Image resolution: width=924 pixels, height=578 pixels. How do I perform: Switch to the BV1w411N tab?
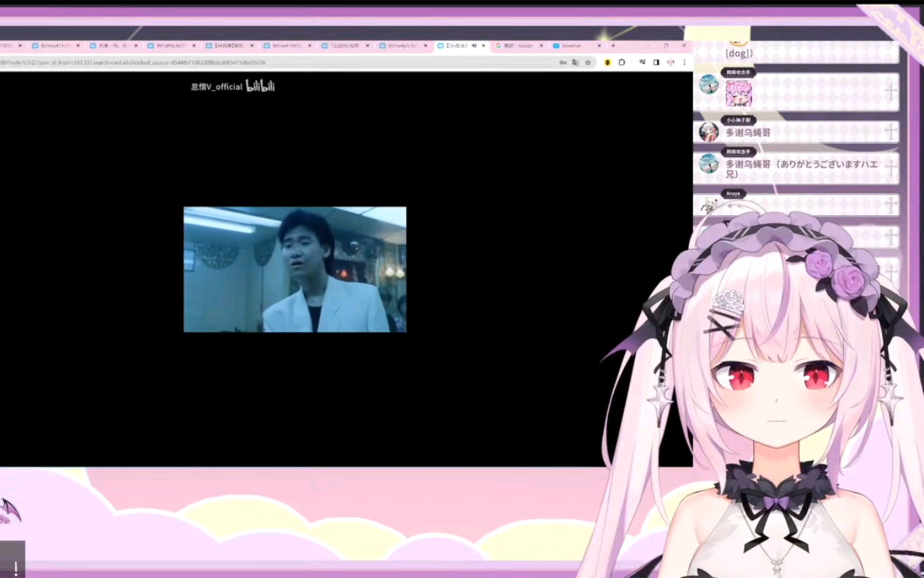287,45
